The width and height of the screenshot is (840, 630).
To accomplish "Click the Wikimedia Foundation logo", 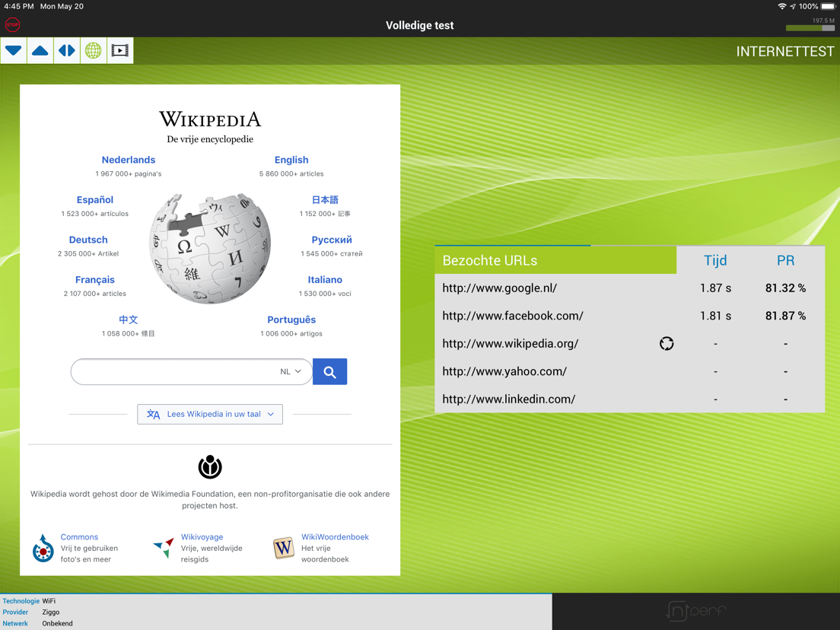I will [x=210, y=467].
